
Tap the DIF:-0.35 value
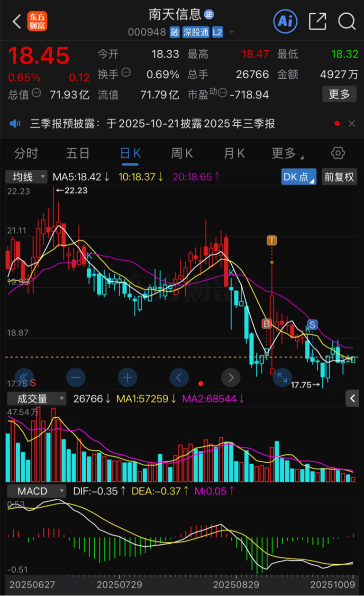point(100,491)
